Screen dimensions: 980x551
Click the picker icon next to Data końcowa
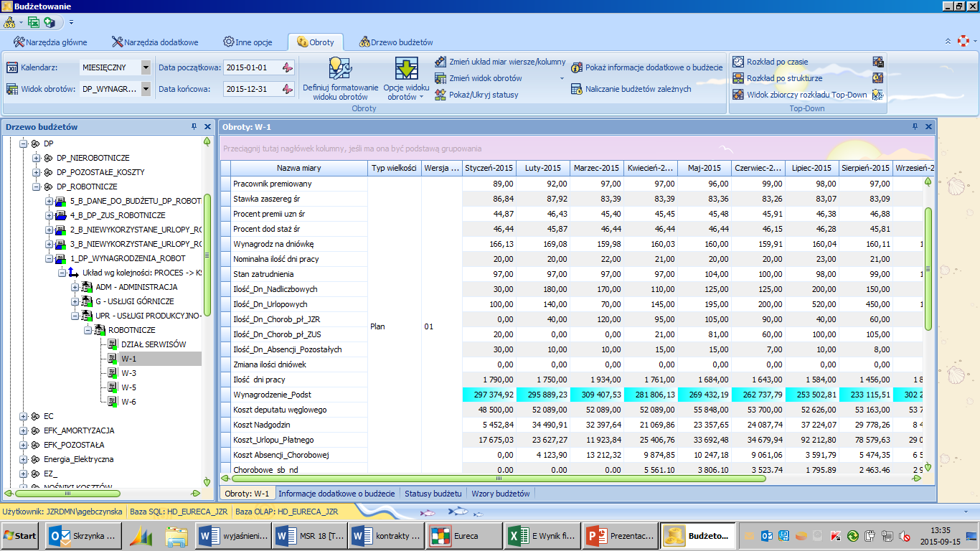click(x=287, y=89)
